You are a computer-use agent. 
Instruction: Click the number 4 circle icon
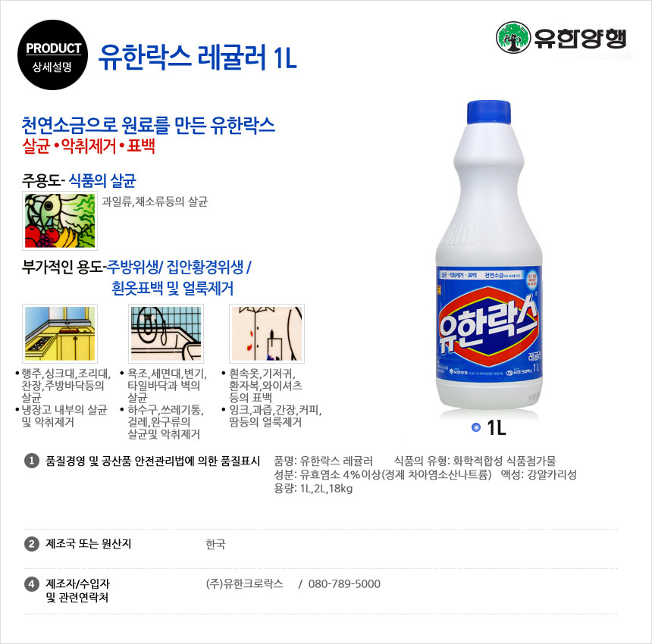(32, 584)
